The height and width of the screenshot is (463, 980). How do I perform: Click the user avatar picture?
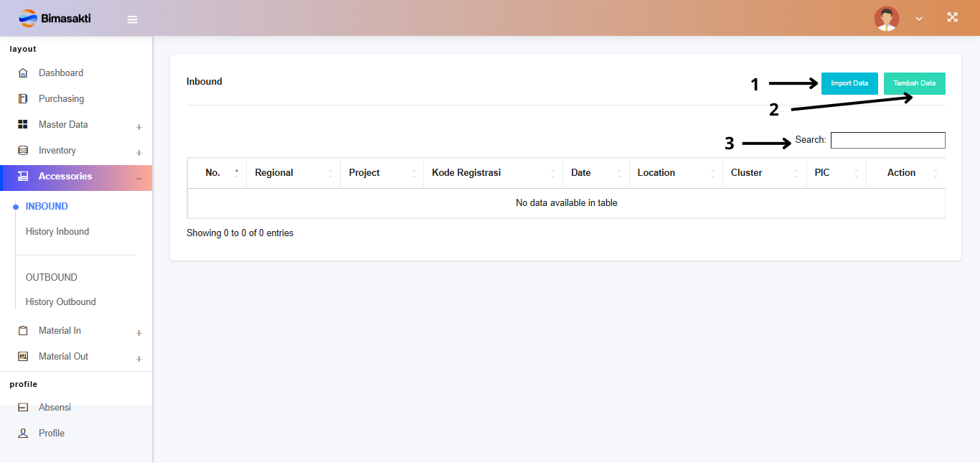pos(886,19)
